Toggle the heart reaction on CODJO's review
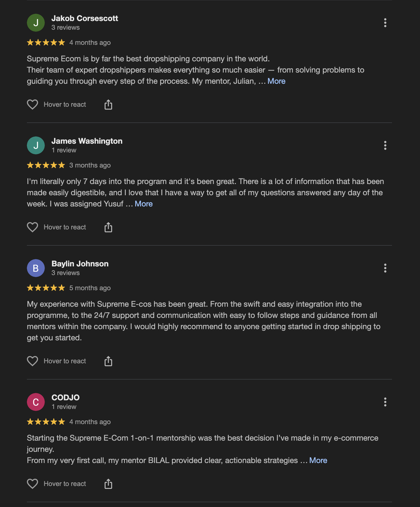This screenshot has width=420, height=507. point(32,483)
